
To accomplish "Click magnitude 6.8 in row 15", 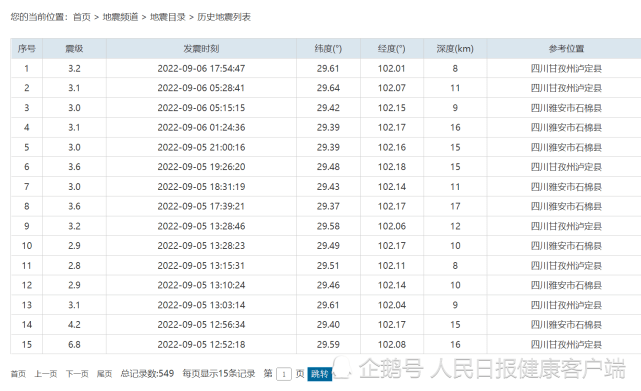I will [x=74, y=344].
